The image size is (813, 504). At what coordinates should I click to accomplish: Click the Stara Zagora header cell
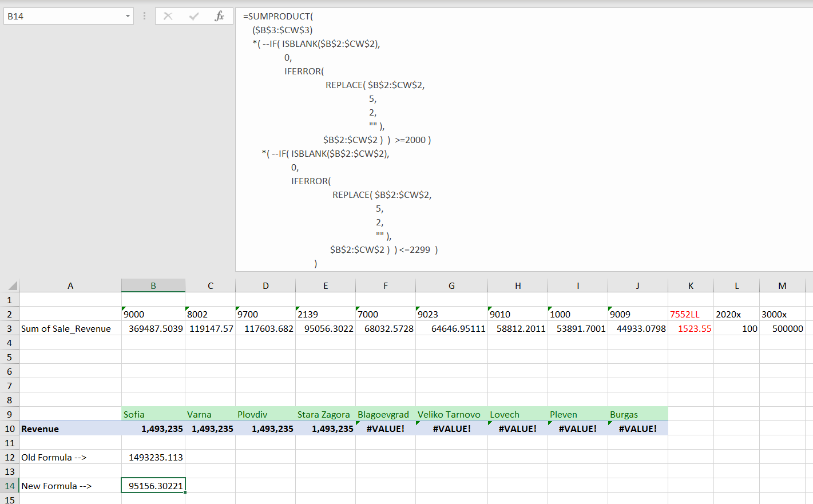[326, 414]
